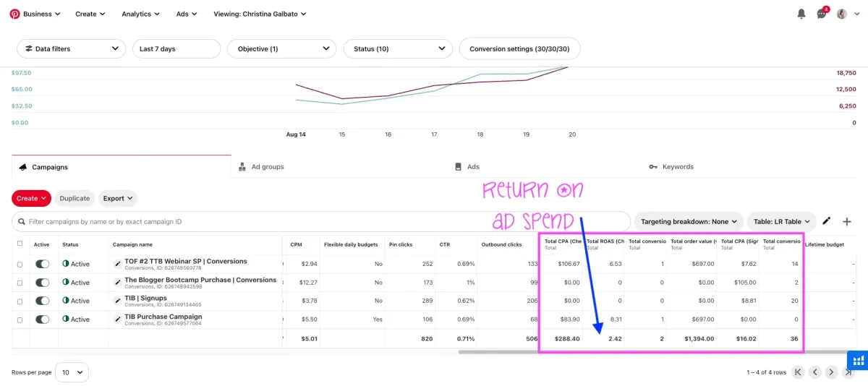Viewport: 868px width, 386px height.
Task: Open the Ads menu
Action: click(187, 14)
